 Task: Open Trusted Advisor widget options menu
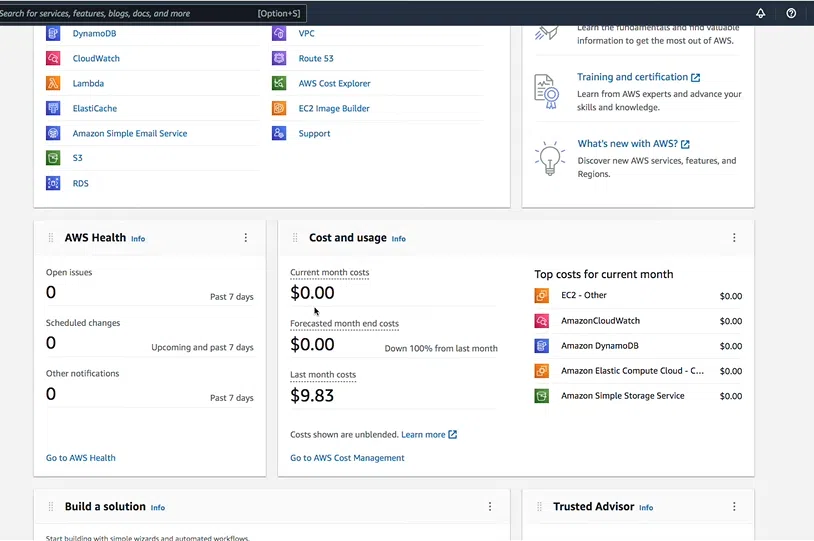[x=734, y=507]
